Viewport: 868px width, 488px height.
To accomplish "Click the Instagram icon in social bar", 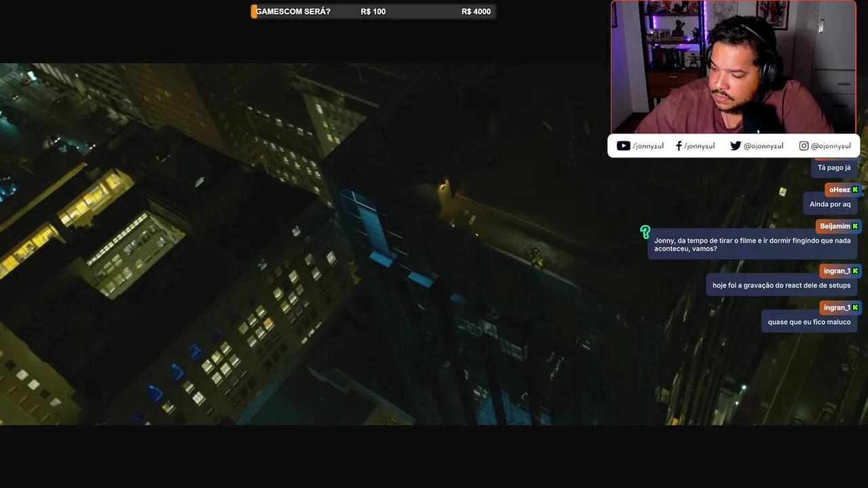I will [804, 146].
